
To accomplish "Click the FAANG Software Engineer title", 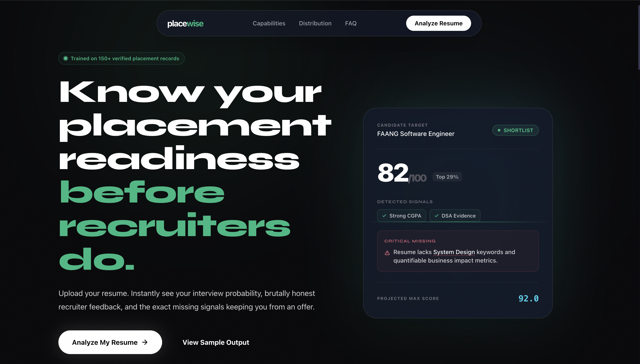I will (415, 134).
